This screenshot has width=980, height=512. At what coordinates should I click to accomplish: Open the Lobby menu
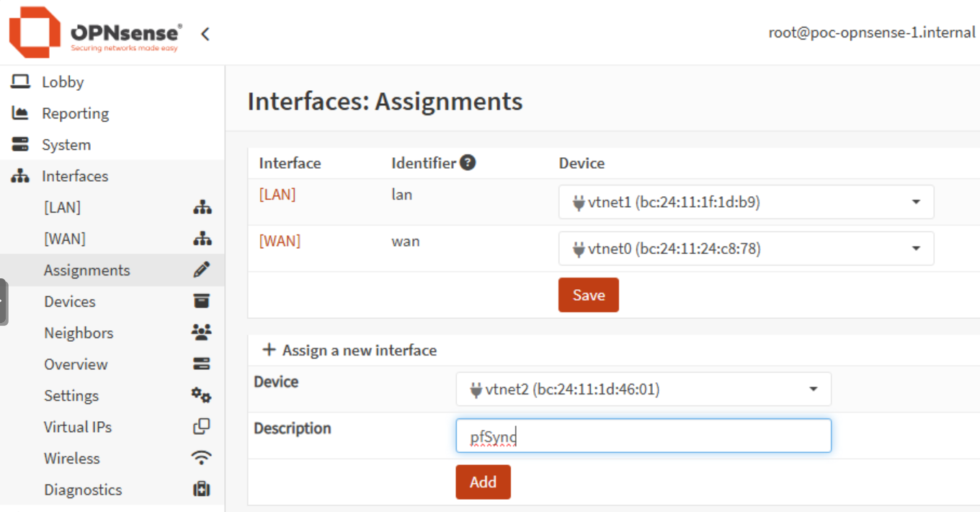pos(63,82)
